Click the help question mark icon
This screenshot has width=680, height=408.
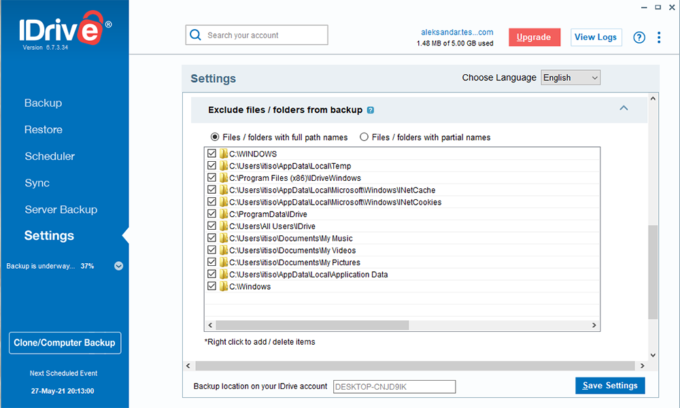point(640,37)
